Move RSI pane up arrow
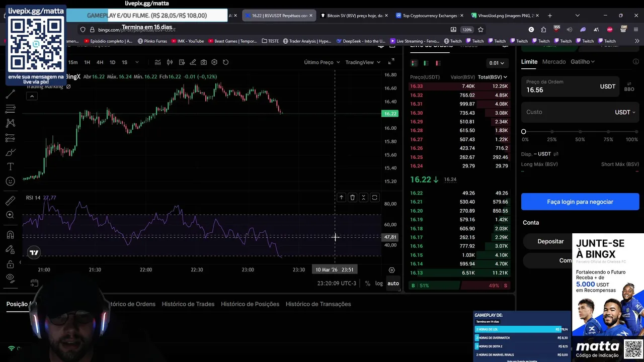This screenshot has width=644, height=362. pyautogui.click(x=341, y=198)
